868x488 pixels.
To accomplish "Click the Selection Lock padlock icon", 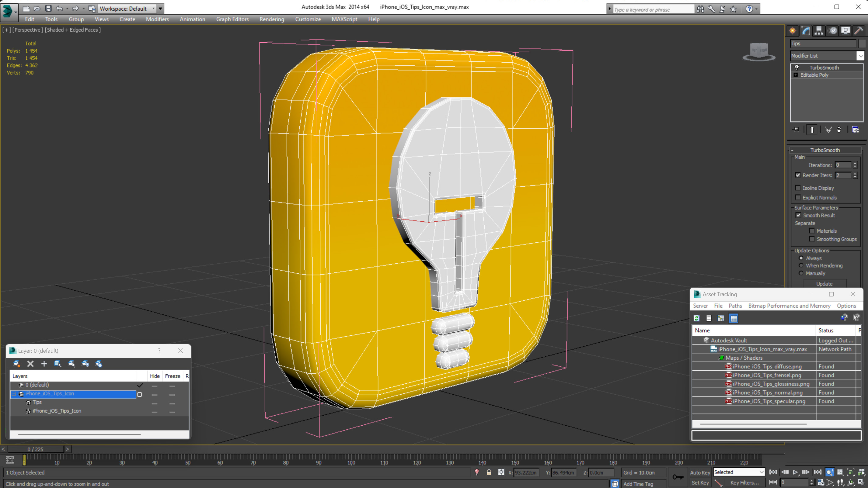I will 489,472.
